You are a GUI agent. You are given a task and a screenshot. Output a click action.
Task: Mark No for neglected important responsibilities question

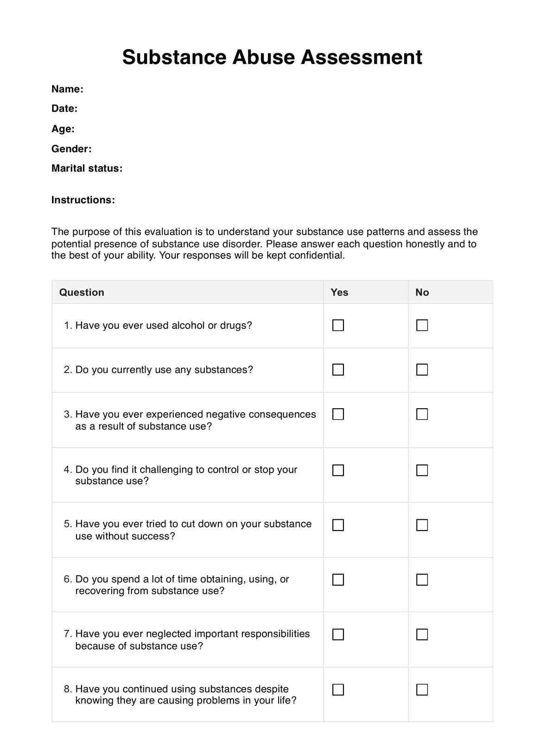click(422, 634)
